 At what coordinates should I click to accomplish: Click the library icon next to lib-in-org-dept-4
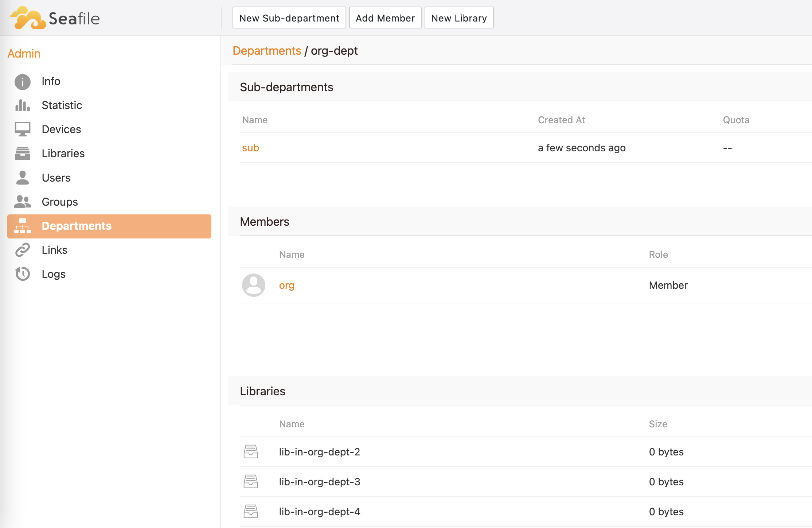point(251,511)
